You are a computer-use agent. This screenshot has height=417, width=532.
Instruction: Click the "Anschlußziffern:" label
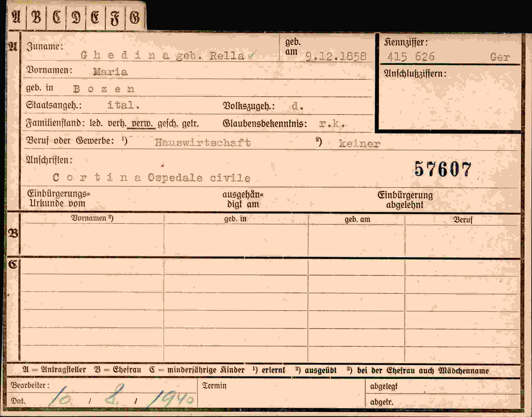(x=415, y=74)
